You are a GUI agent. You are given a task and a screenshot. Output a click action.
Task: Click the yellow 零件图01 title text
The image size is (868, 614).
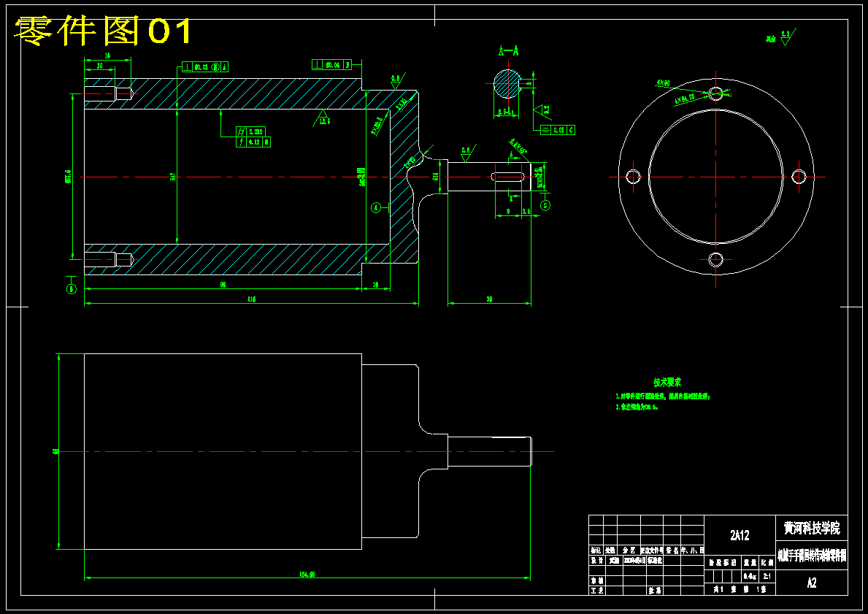[104, 31]
